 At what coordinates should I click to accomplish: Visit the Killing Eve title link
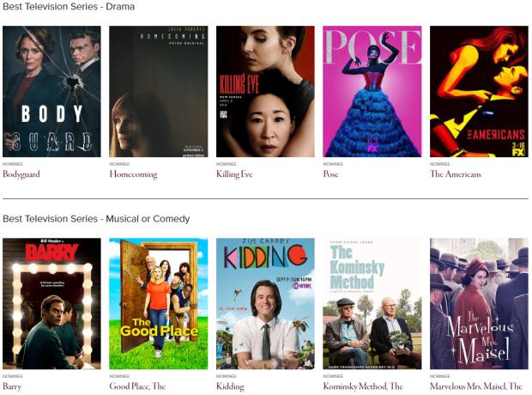tap(234, 174)
